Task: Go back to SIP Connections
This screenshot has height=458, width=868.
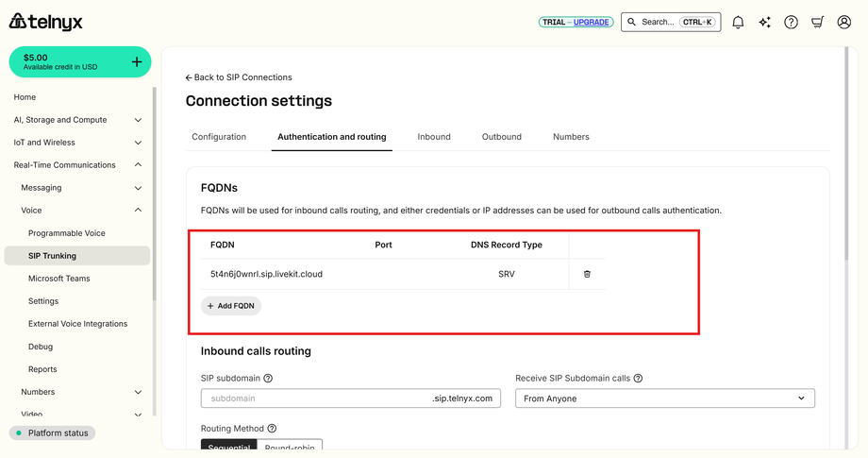Action: coord(239,77)
